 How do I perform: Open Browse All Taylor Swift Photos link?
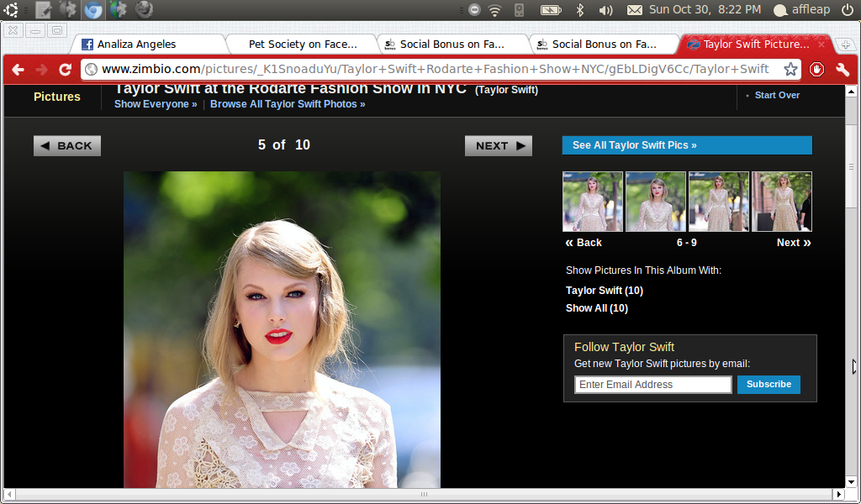288,104
